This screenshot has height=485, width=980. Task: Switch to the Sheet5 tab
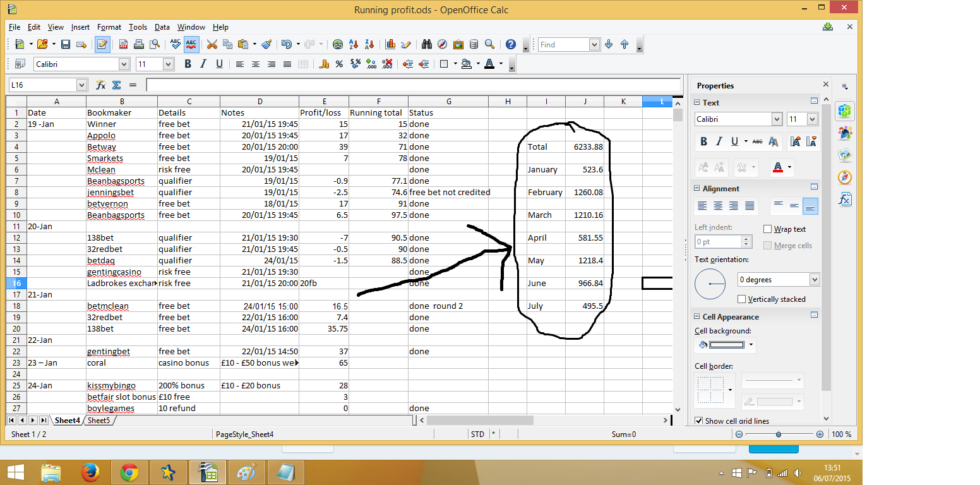pyautogui.click(x=99, y=420)
